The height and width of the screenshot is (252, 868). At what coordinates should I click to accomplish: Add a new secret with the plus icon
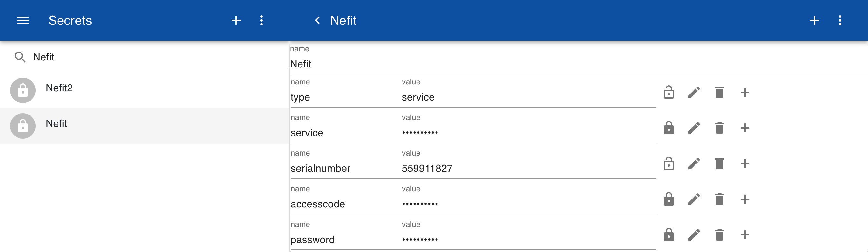236,21
